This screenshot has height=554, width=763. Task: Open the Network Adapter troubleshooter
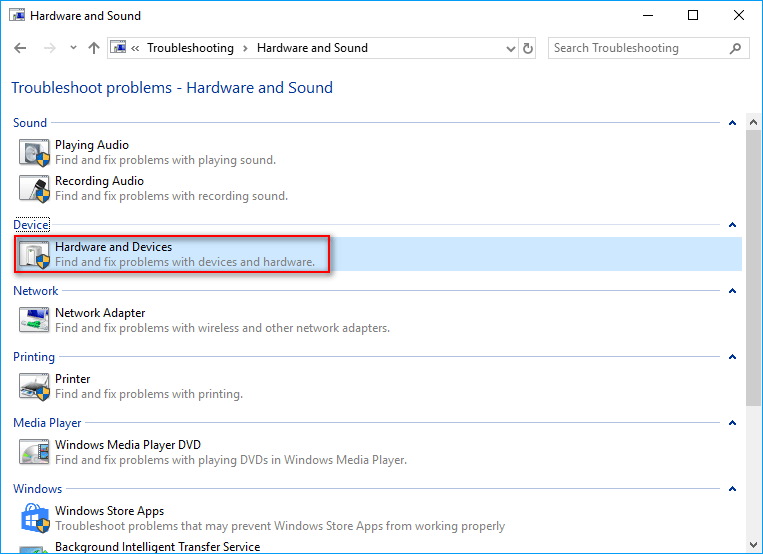coord(100,313)
